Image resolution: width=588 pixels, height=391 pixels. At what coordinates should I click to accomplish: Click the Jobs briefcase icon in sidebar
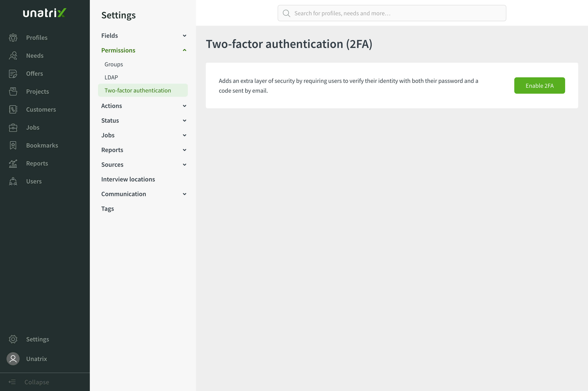coord(13,127)
